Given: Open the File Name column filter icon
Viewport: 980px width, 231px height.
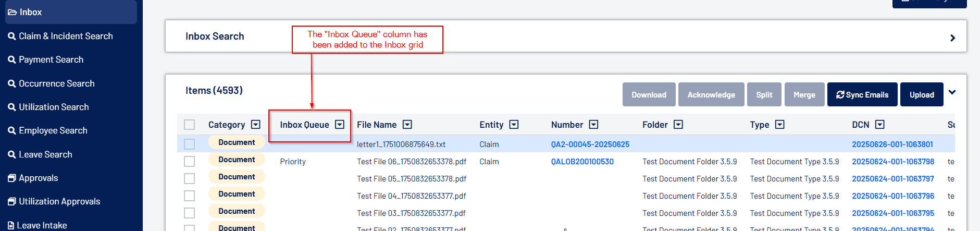Looking at the screenshot, I should 407,125.
